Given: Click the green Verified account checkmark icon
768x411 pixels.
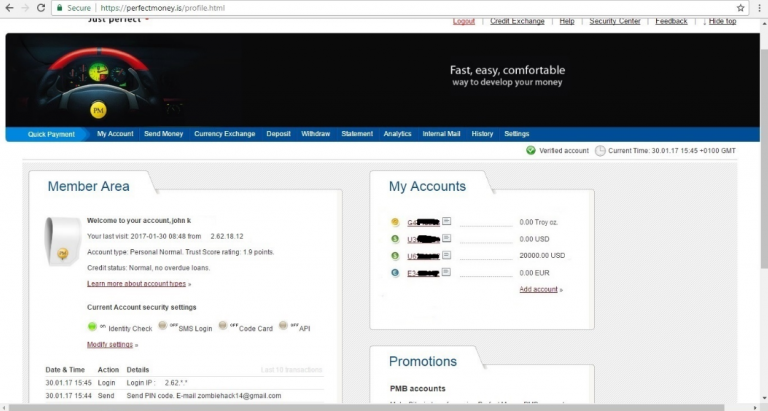Looking at the screenshot, I should pos(530,150).
